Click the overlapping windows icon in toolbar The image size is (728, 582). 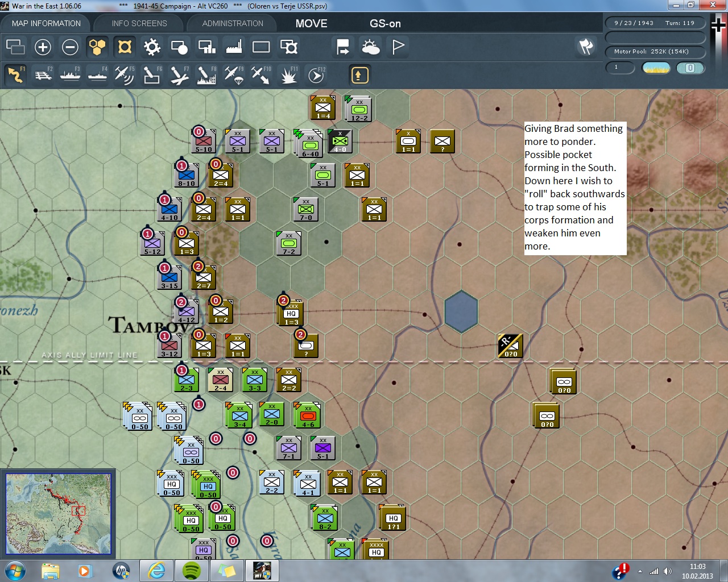[15, 47]
